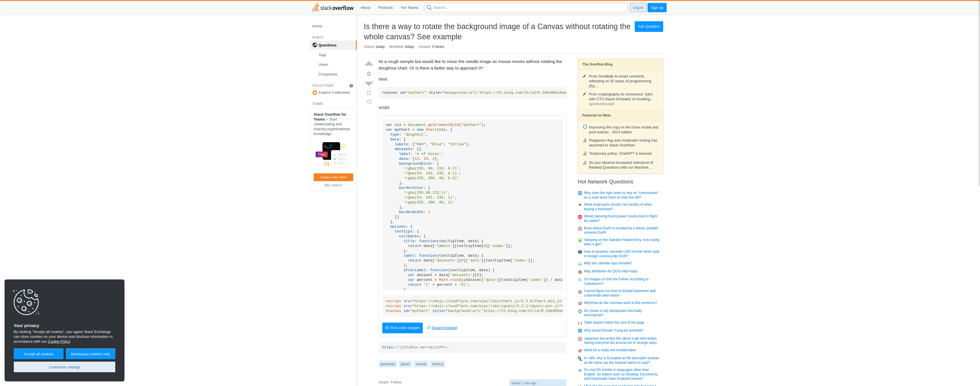Expand the code snippet
This screenshot has width=980, height=386.
[444, 328]
